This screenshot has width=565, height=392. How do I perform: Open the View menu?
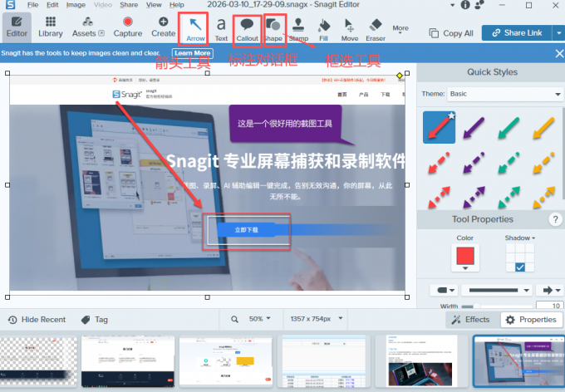[x=154, y=5]
